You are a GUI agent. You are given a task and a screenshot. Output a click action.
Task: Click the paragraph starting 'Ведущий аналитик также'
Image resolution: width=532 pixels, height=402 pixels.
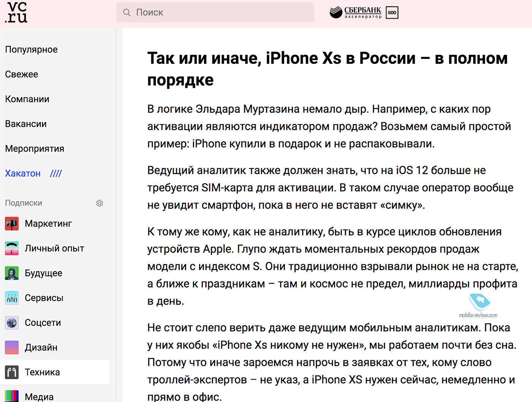330,187
